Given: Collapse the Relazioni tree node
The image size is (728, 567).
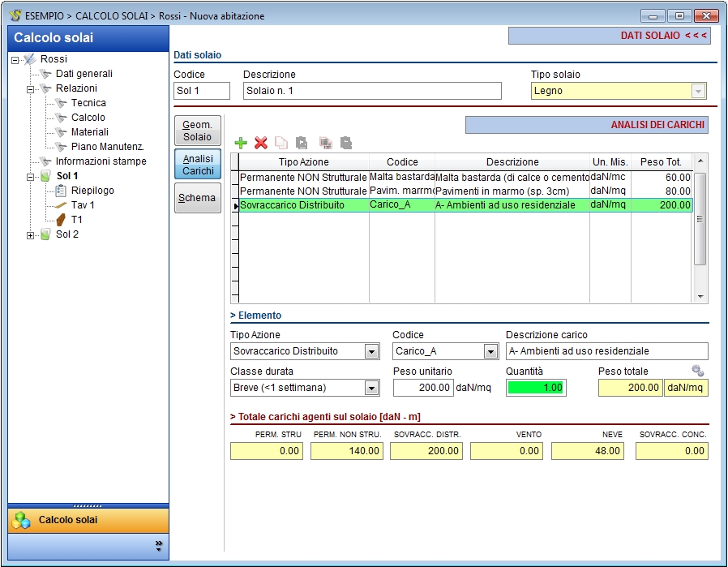Looking at the screenshot, I should pyautogui.click(x=31, y=89).
